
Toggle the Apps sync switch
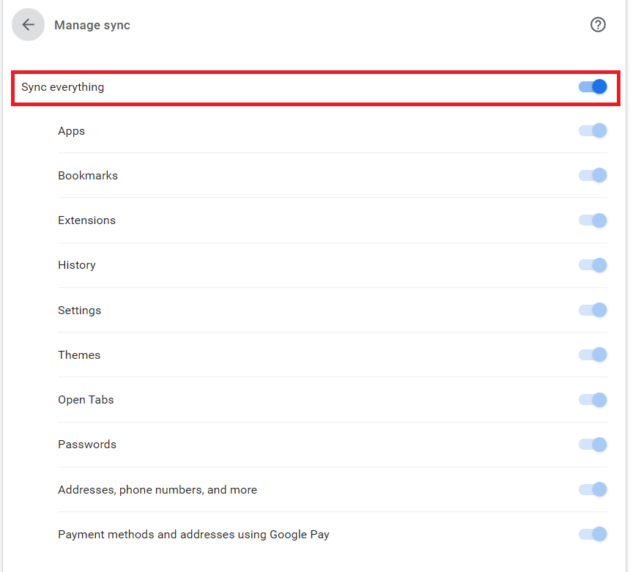click(593, 131)
